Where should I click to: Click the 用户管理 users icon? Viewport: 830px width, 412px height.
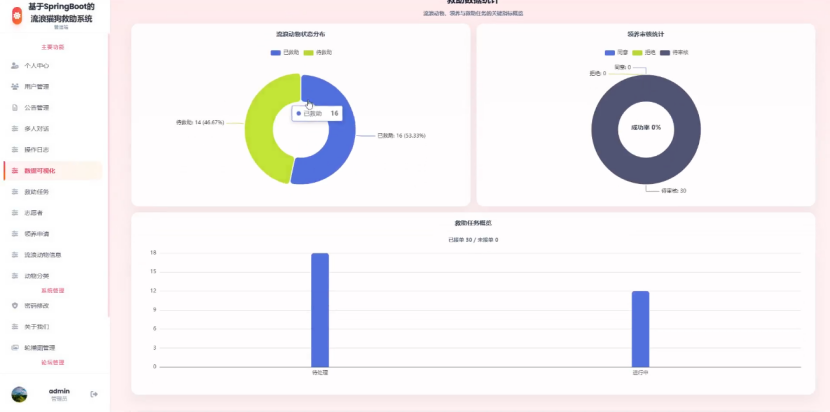[x=15, y=86]
